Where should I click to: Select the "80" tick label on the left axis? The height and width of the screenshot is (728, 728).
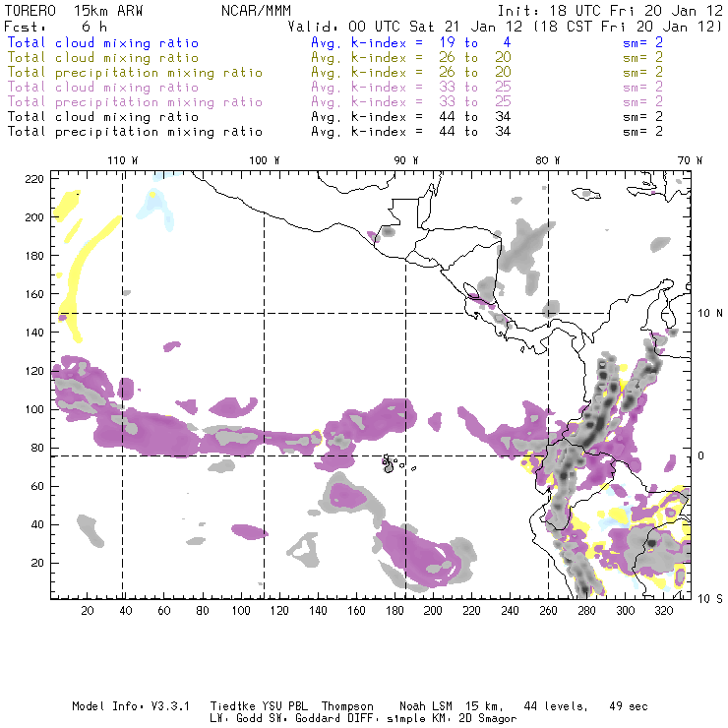(x=37, y=448)
